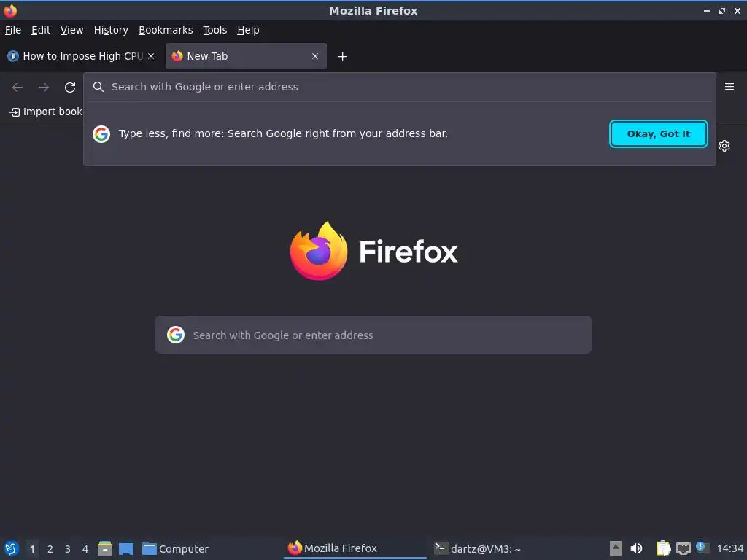This screenshot has height=560, width=747.
Task: Reload the current page
Action: [x=70, y=87]
